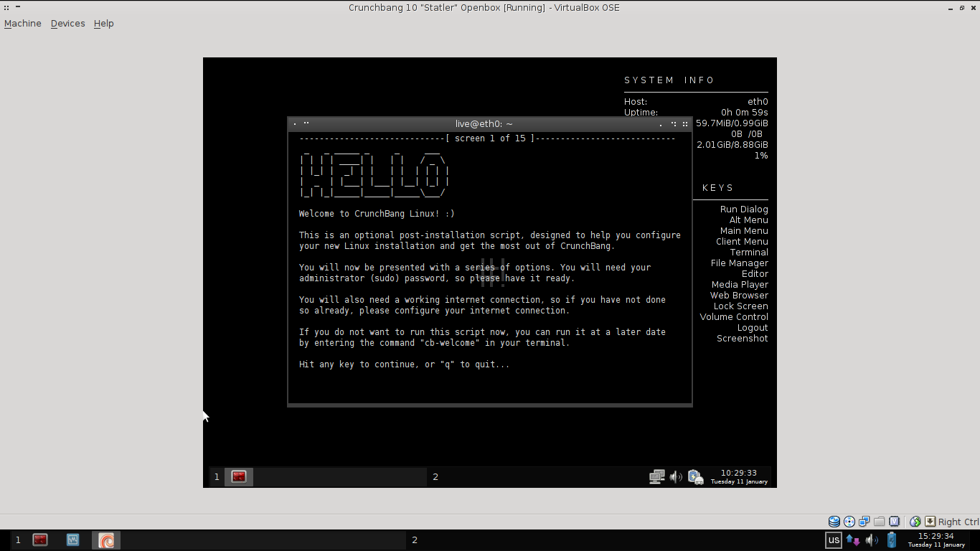
Task: Click the virtualization chip icon in VirtualBox status bar
Action: click(894, 521)
